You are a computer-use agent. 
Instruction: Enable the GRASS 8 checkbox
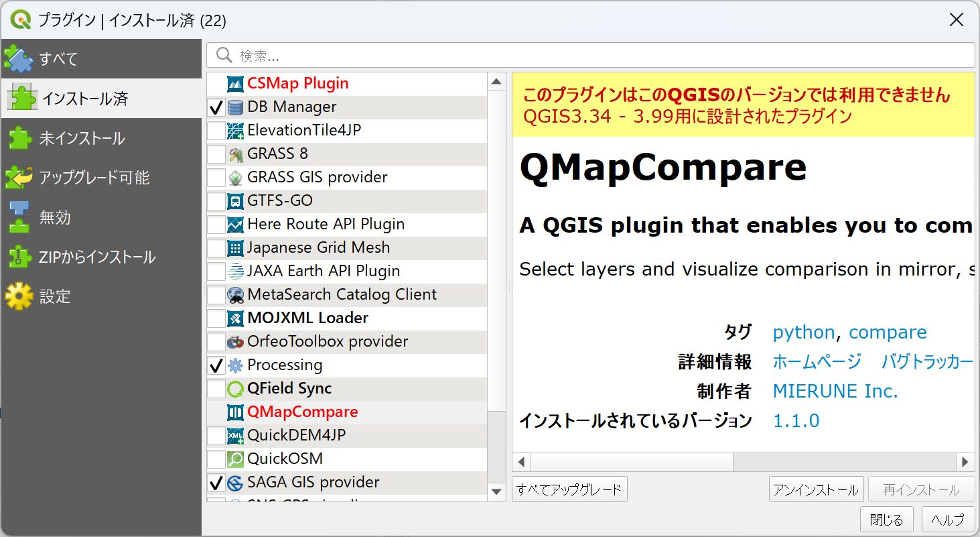216,154
